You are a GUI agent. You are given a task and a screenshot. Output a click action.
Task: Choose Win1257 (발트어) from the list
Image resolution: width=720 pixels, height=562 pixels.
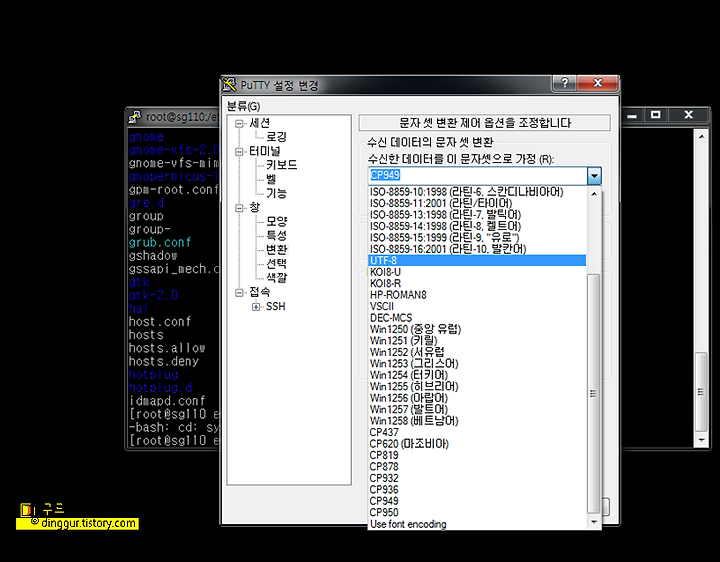click(x=477, y=410)
